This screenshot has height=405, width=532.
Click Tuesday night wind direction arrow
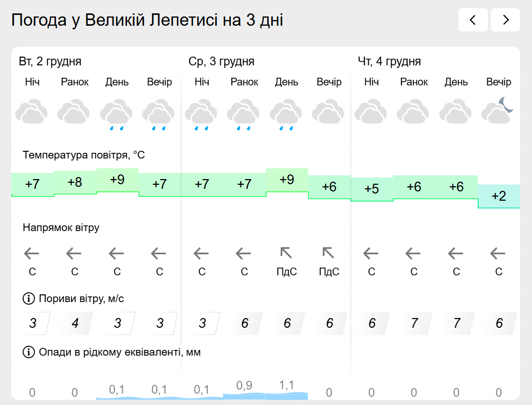coord(32,253)
